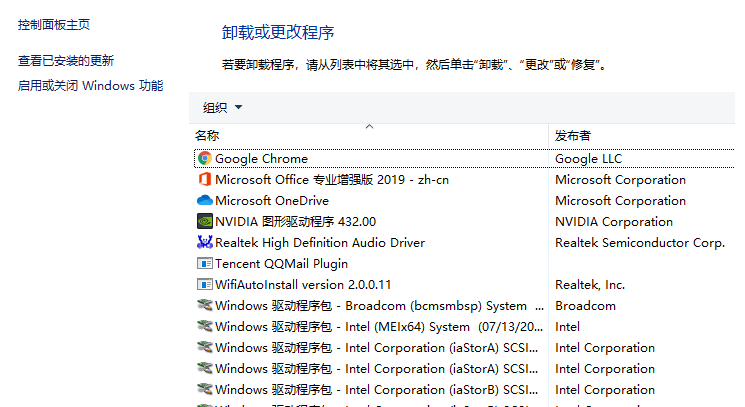Open the 组织 dropdown menu
745x407 pixels.
coord(222,108)
